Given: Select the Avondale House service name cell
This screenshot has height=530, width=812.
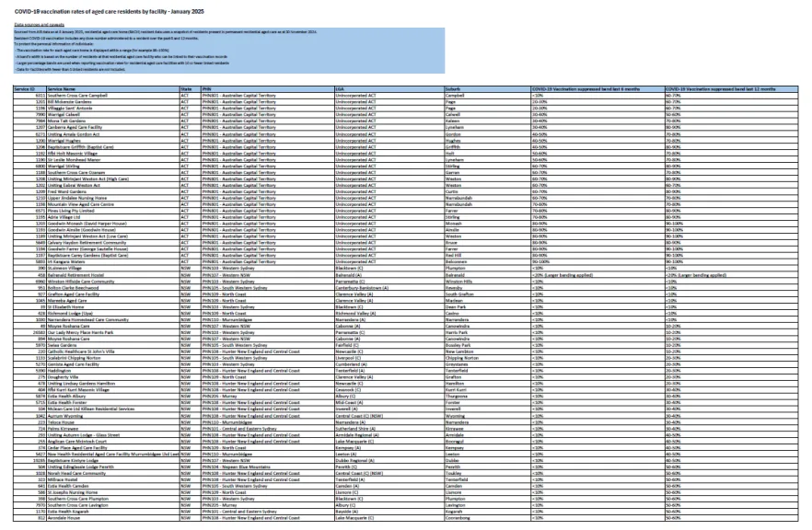Looking at the screenshot, I should coord(113,517).
